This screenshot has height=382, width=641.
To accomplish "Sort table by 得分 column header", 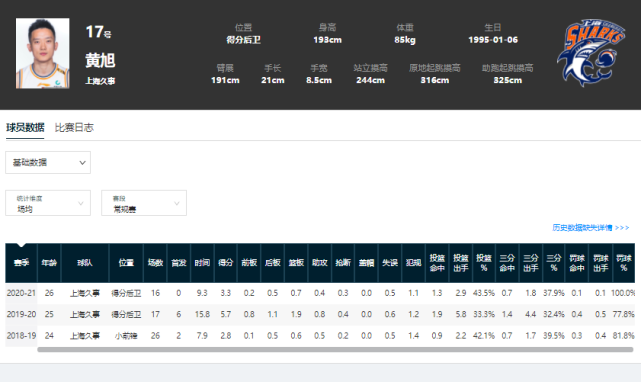I will tap(226, 263).
